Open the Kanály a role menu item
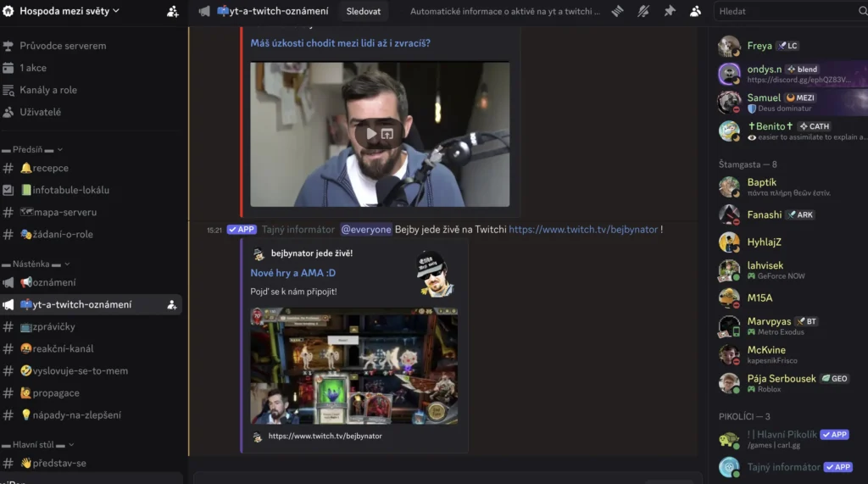Image resolution: width=868 pixels, height=484 pixels. coord(48,90)
